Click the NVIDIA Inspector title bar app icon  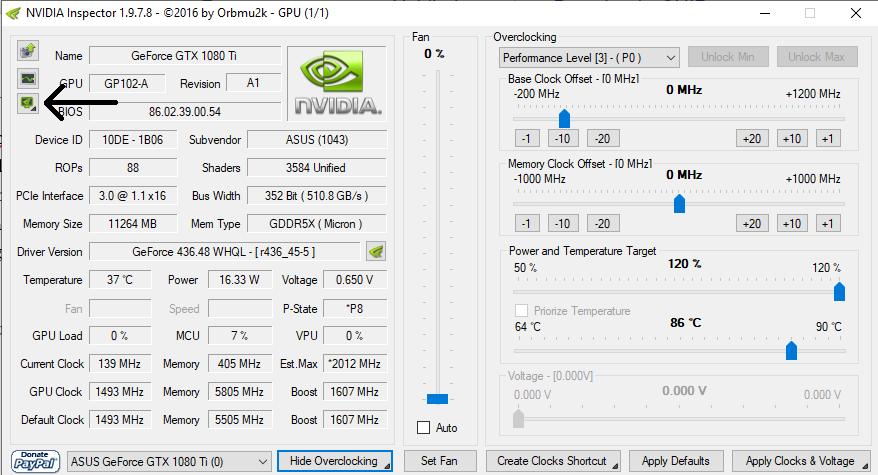coord(13,13)
